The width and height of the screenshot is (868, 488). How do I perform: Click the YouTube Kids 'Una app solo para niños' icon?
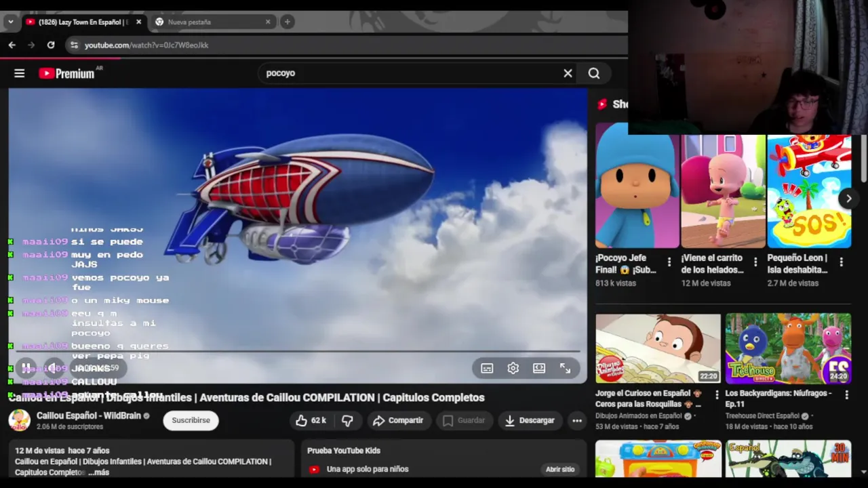(x=314, y=469)
